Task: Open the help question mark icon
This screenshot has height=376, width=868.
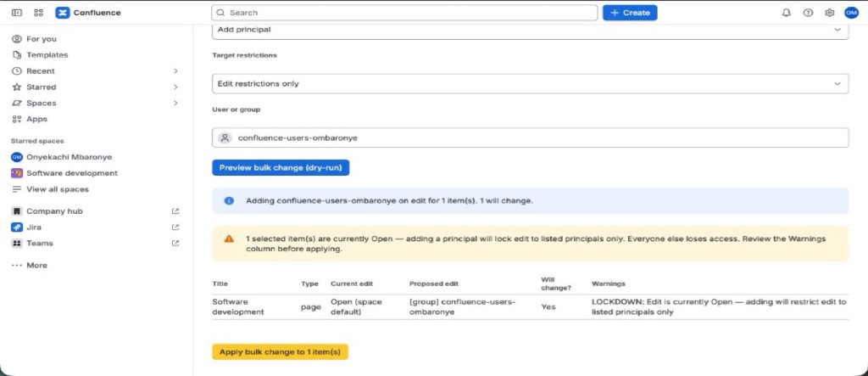Action: [808, 13]
